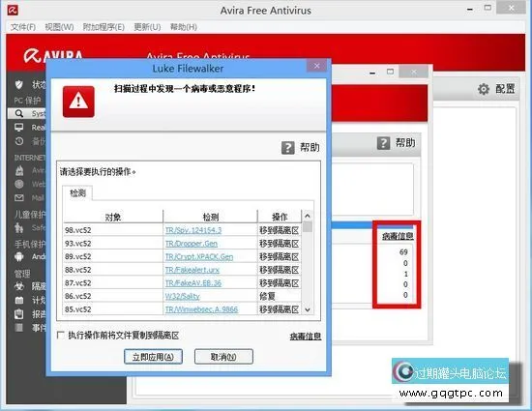Open the TR/Fakealert.urx detection link
532x411 pixels.
click(x=192, y=270)
